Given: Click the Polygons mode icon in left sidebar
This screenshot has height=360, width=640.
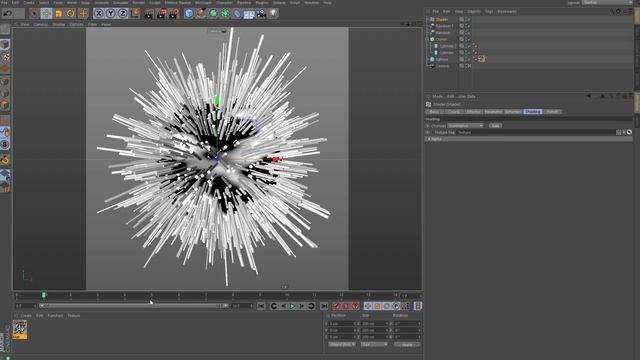Looking at the screenshot, I should coord(5,105).
